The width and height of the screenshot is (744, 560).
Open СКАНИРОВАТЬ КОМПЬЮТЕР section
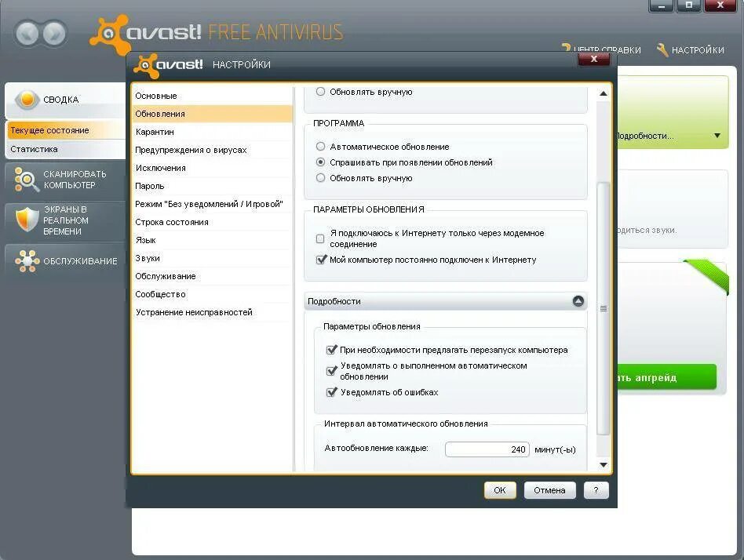click(x=65, y=180)
